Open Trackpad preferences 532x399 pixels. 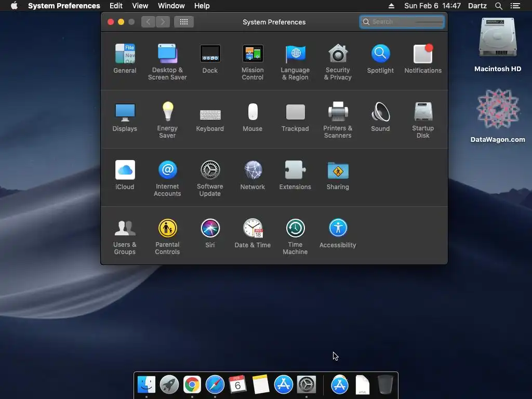295,117
